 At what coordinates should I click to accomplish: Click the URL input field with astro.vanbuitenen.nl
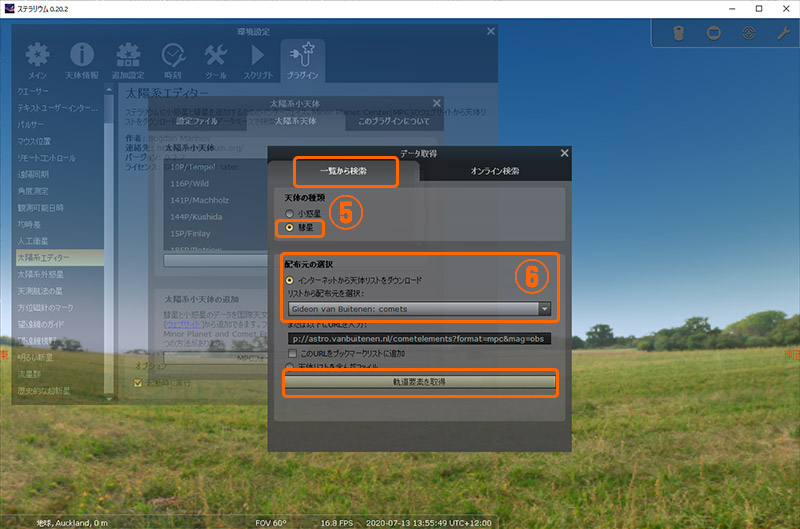point(419,339)
